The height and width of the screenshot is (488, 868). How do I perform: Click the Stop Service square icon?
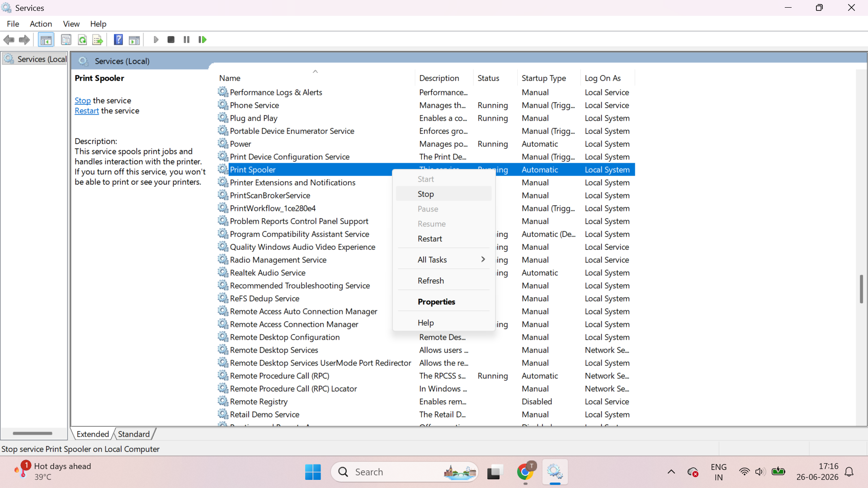(171, 40)
